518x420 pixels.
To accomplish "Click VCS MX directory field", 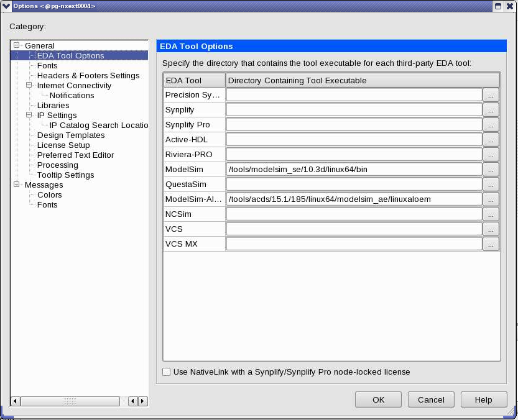I will (354, 244).
